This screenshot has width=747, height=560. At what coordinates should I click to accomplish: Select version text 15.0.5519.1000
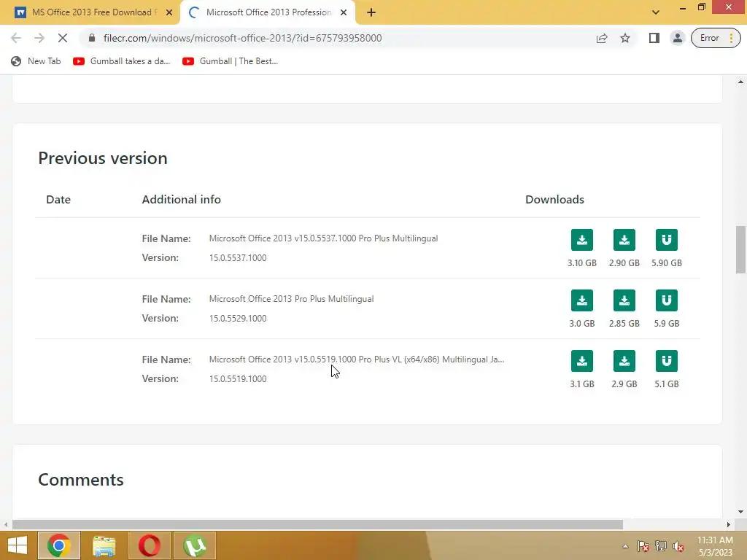click(238, 378)
